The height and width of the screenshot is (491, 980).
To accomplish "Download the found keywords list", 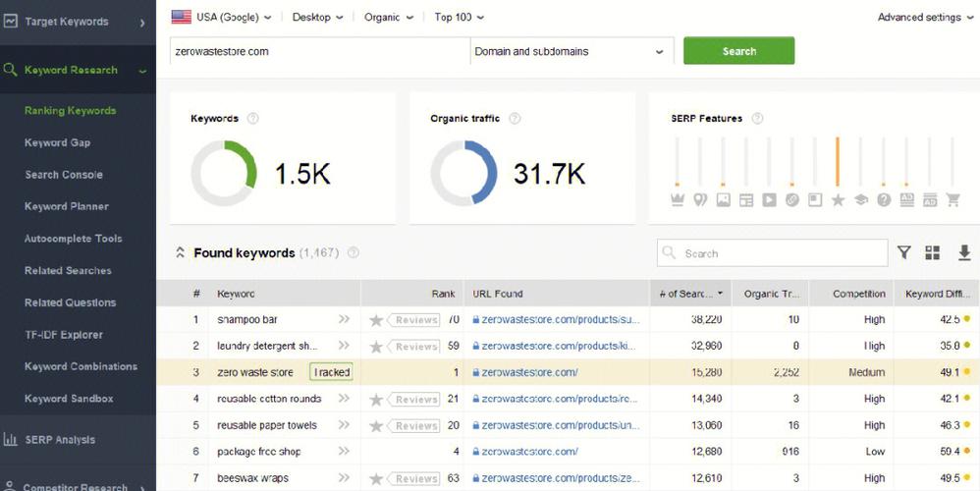I will 964,252.
